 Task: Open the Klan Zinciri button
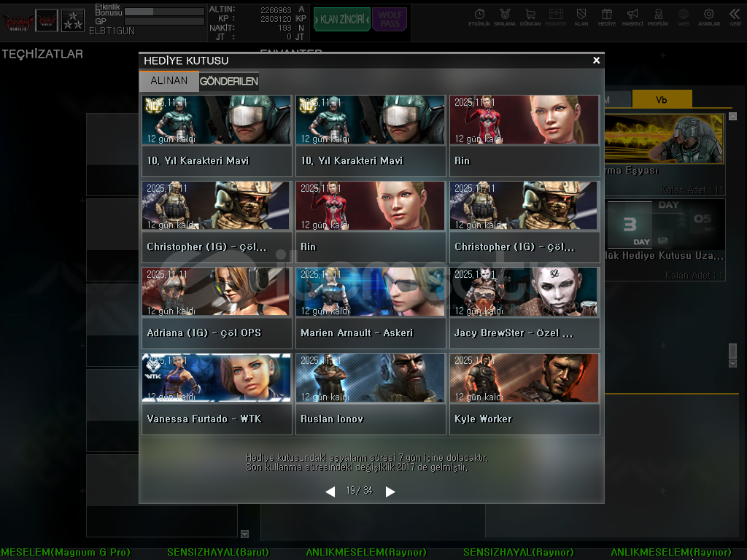pos(342,20)
